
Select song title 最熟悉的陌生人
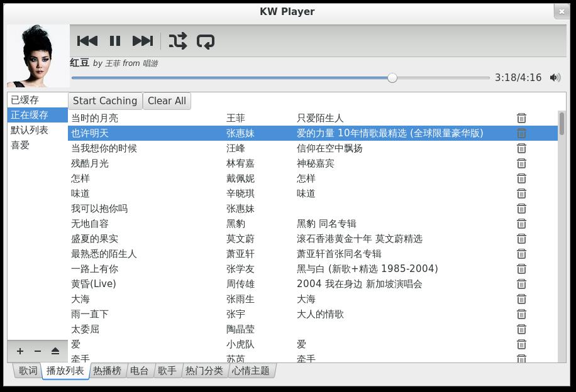[104, 254]
